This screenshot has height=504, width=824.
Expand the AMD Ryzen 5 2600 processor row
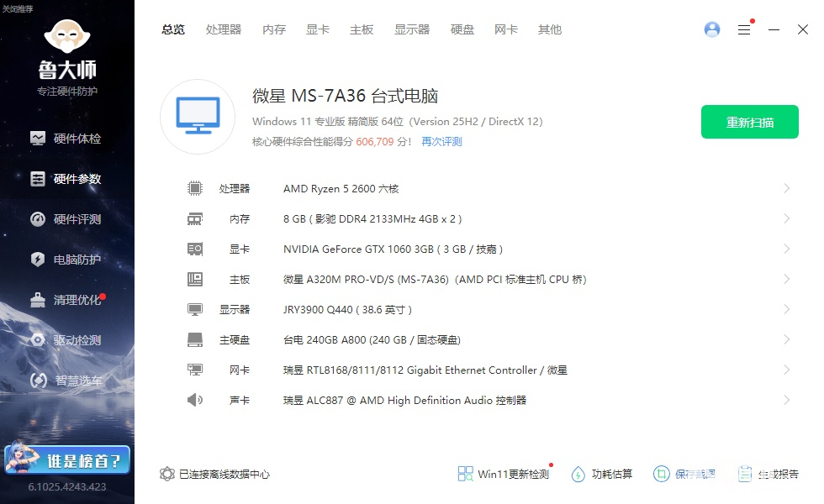[786, 188]
